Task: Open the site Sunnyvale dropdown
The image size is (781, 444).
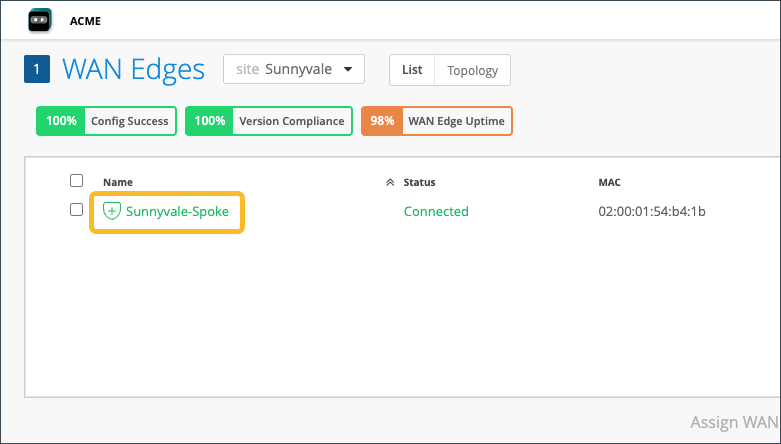Action: click(x=293, y=69)
